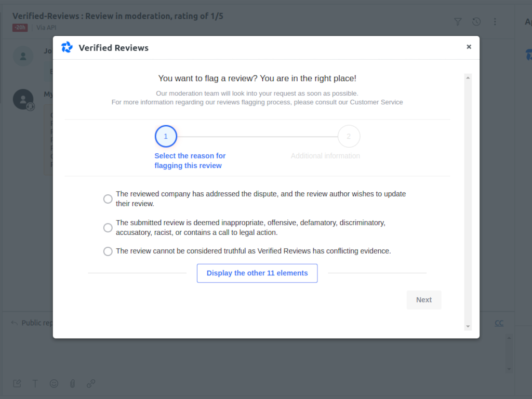The image size is (532, 399).
Task: Open the three-dot more options menu
Action: [x=495, y=22]
